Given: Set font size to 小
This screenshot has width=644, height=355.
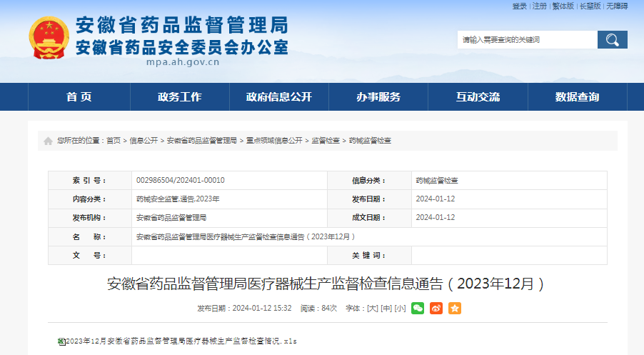Looking at the screenshot, I should [400, 308].
